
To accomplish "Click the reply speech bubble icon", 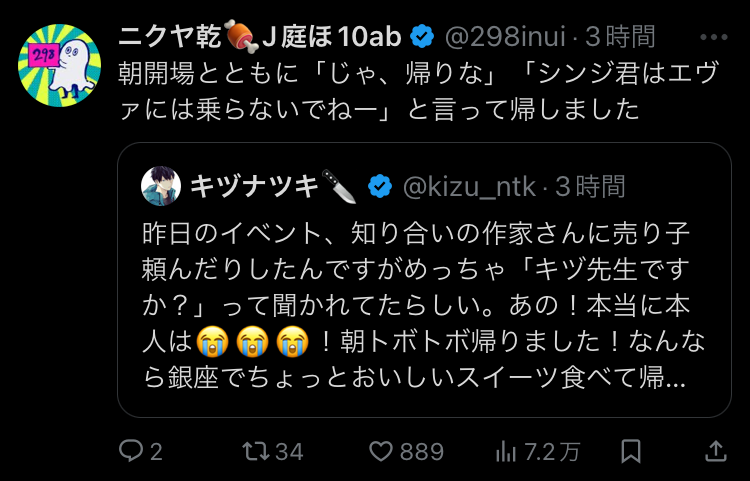I will coord(132,451).
